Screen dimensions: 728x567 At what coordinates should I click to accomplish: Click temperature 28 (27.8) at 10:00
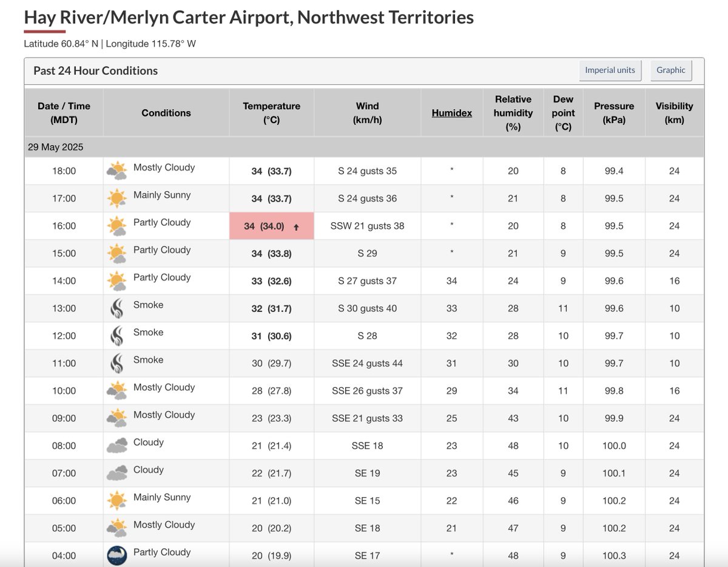tap(272, 390)
